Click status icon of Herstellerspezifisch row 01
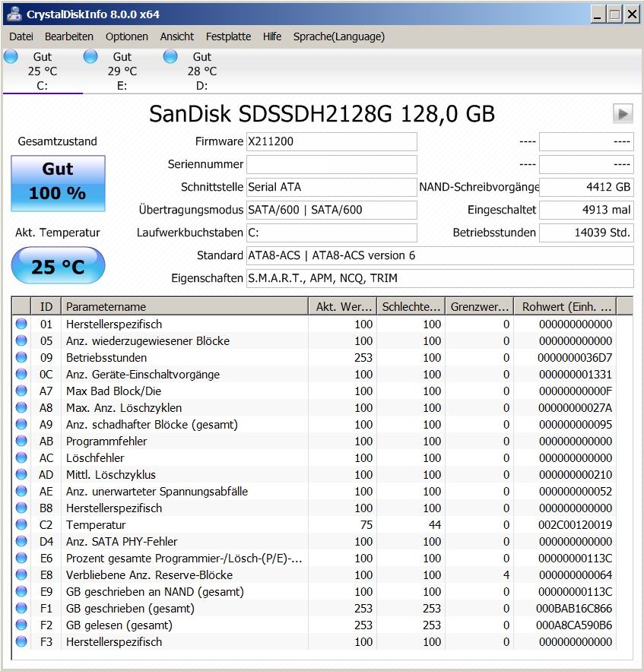The width and height of the screenshot is (644, 671). point(21,324)
